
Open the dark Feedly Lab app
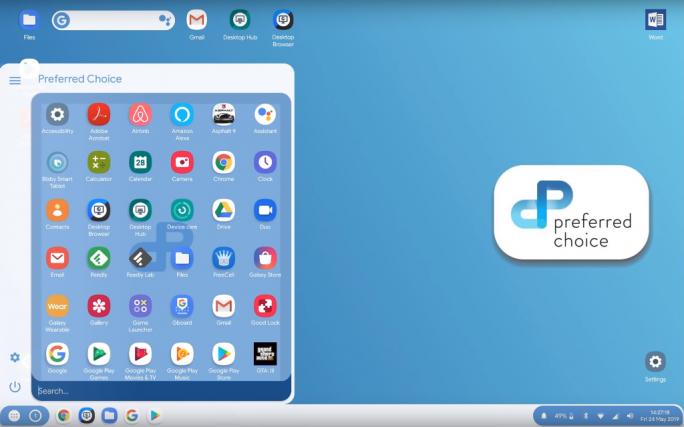[140, 258]
